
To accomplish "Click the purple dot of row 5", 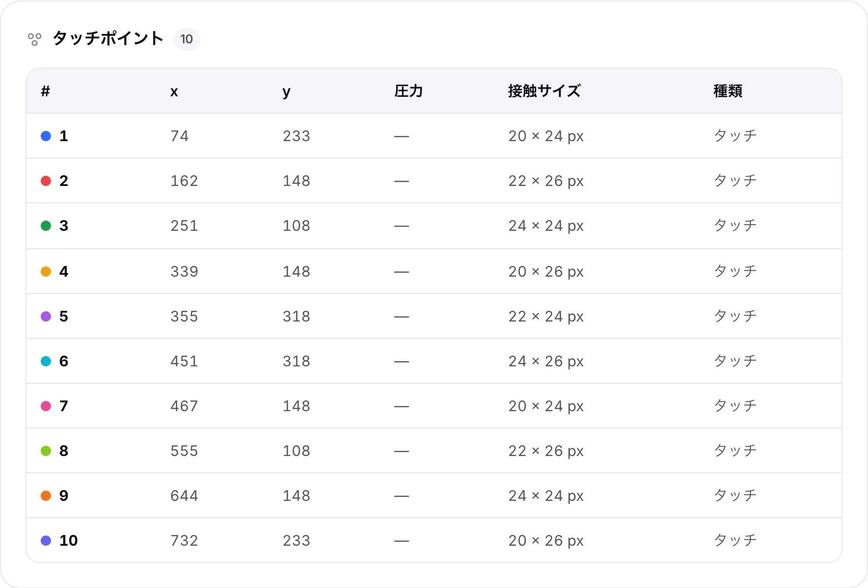I will (46, 316).
